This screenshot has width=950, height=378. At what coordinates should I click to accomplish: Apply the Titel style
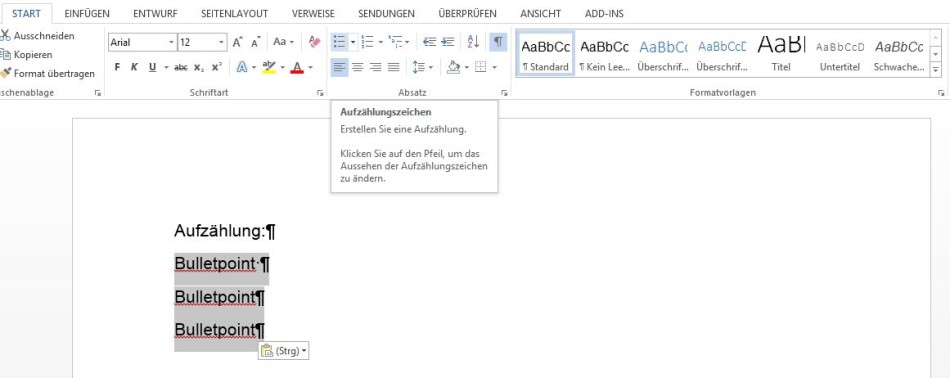781,54
